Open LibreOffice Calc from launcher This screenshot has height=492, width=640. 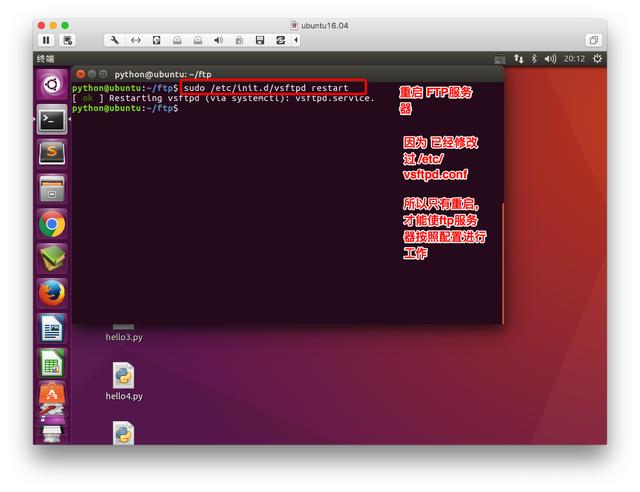pyautogui.click(x=52, y=363)
